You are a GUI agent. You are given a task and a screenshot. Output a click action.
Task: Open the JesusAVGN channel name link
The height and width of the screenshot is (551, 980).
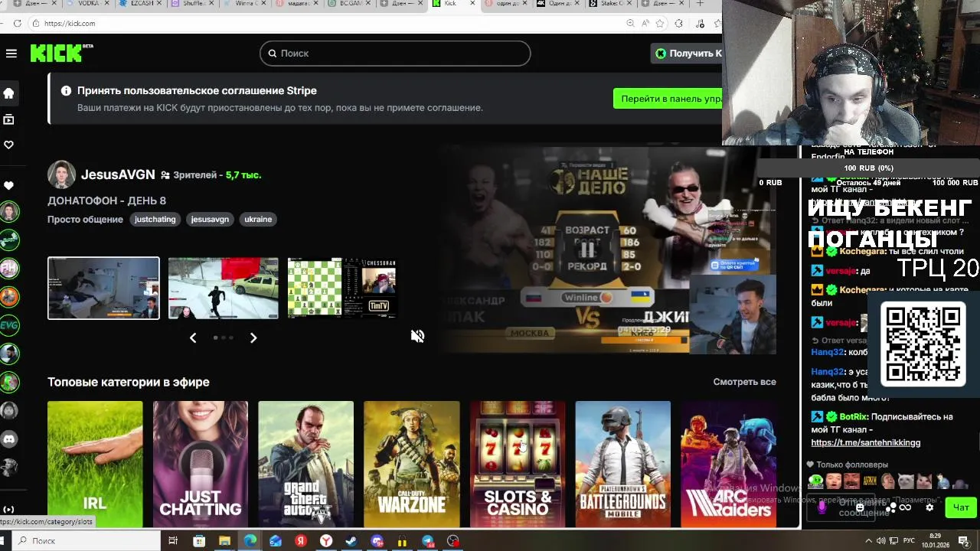(x=118, y=174)
